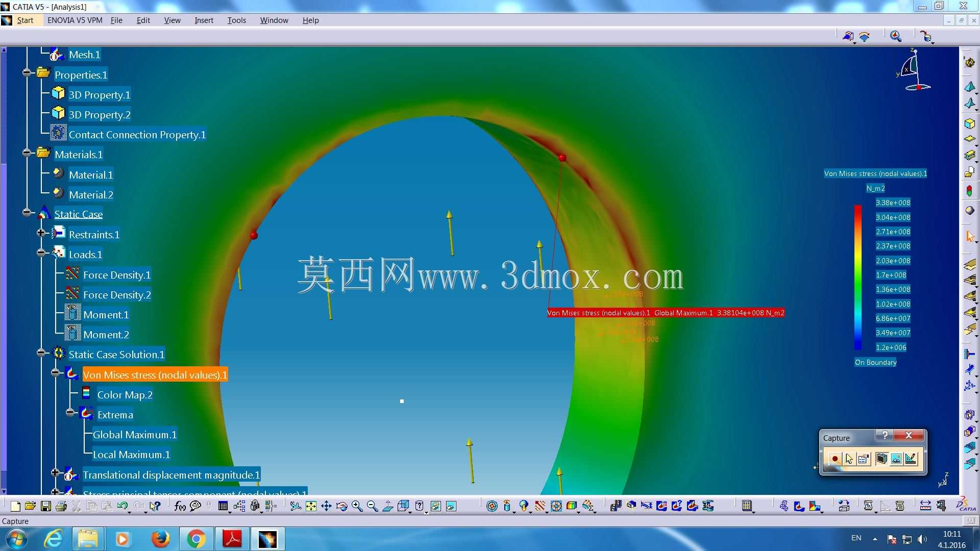Open Adobe Reader from the taskbar
Viewport: 980px width, 551px height.
coord(232,539)
